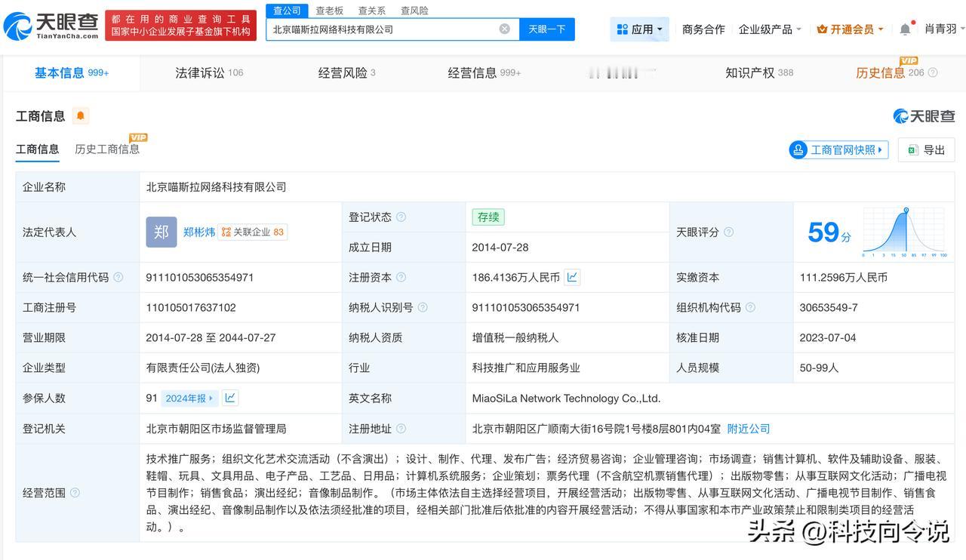Switch to the 查老板 search tab
The height and width of the screenshot is (560, 966).
coord(330,11)
